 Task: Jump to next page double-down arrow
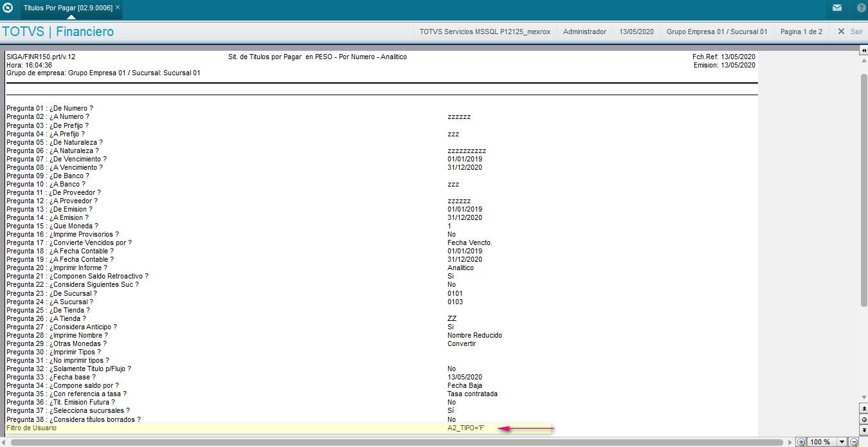pyautogui.click(x=863, y=430)
